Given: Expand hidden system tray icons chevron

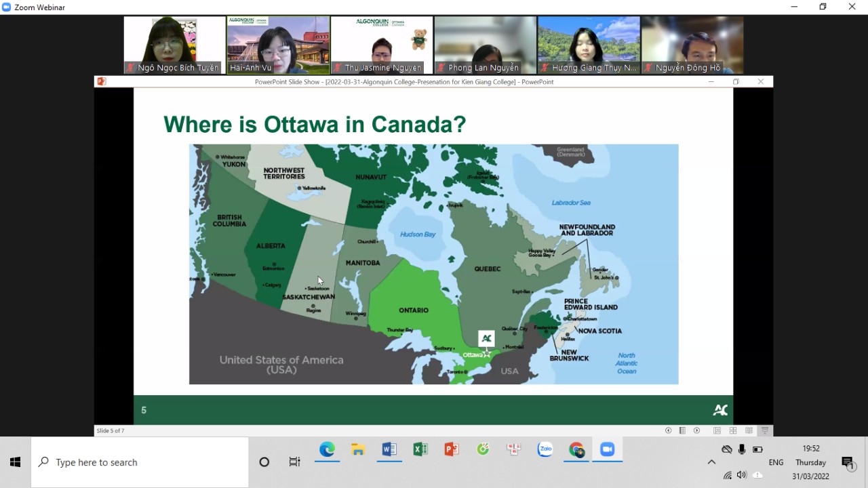Looking at the screenshot, I should pos(711,462).
